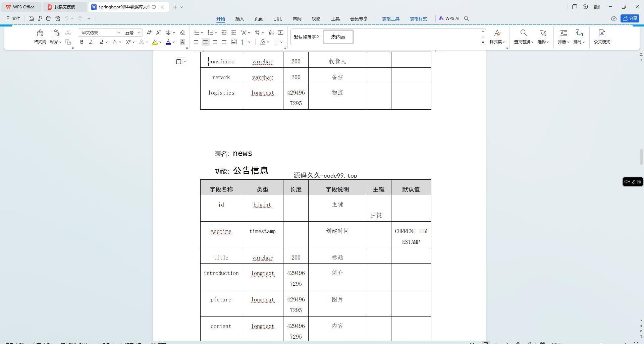Viewport: 644px width, 344px height.
Task: Click the Cut scissors icon
Action: point(68,33)
